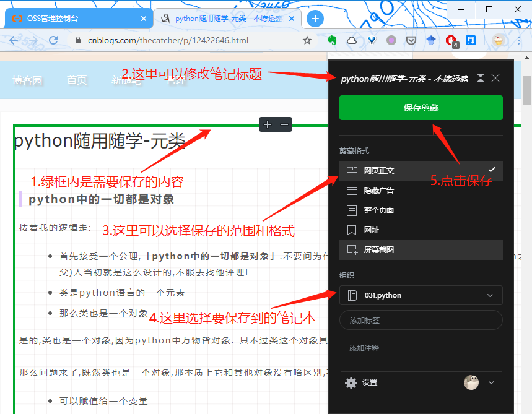This screenshot has height=414, width=532.
Task: Select 网址 clip format
Action: coord(421,230)
